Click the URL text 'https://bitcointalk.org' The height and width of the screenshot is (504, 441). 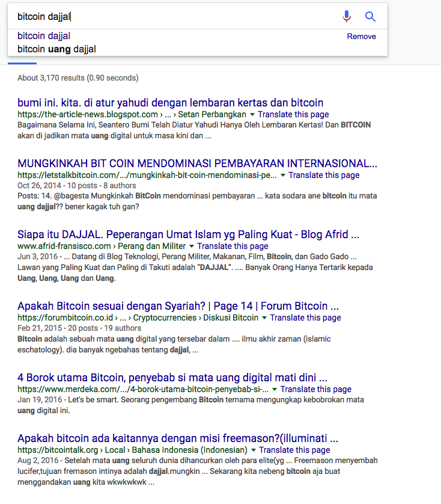click(x=58, y=450)
